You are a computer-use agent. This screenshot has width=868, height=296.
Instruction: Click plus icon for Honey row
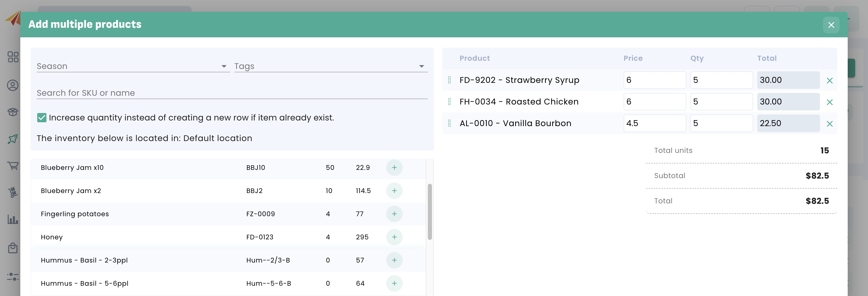click(394, 237)
